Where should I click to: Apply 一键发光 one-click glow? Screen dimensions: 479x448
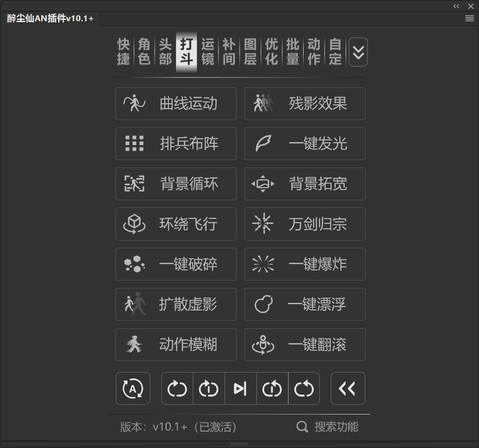click(304, 143)
